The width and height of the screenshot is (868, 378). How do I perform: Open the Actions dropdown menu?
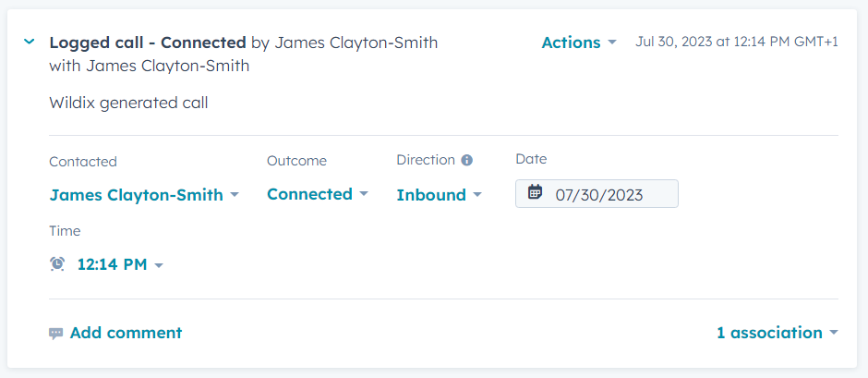[571, 43]
